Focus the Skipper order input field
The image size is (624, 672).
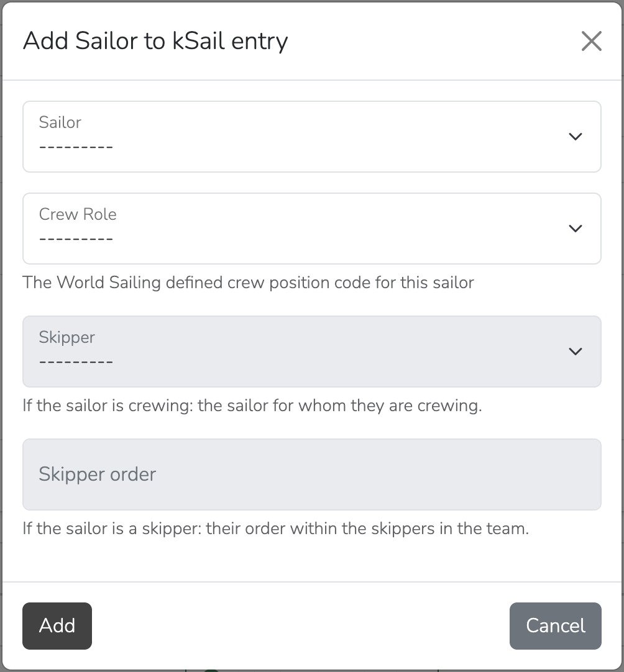[311, 474]
